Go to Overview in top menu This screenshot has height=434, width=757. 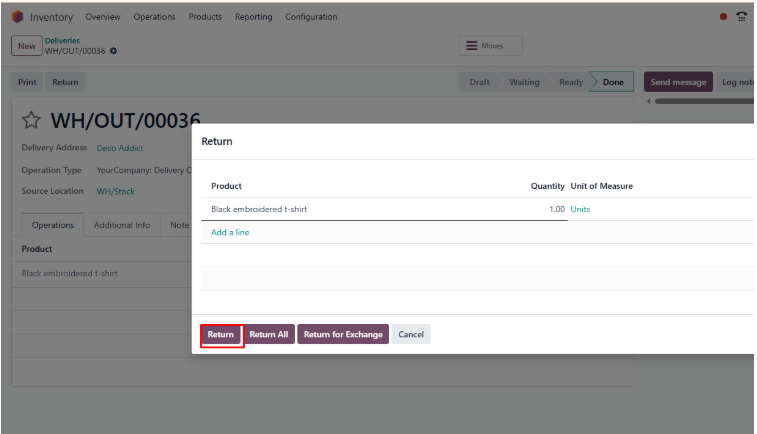coord(103,17)
